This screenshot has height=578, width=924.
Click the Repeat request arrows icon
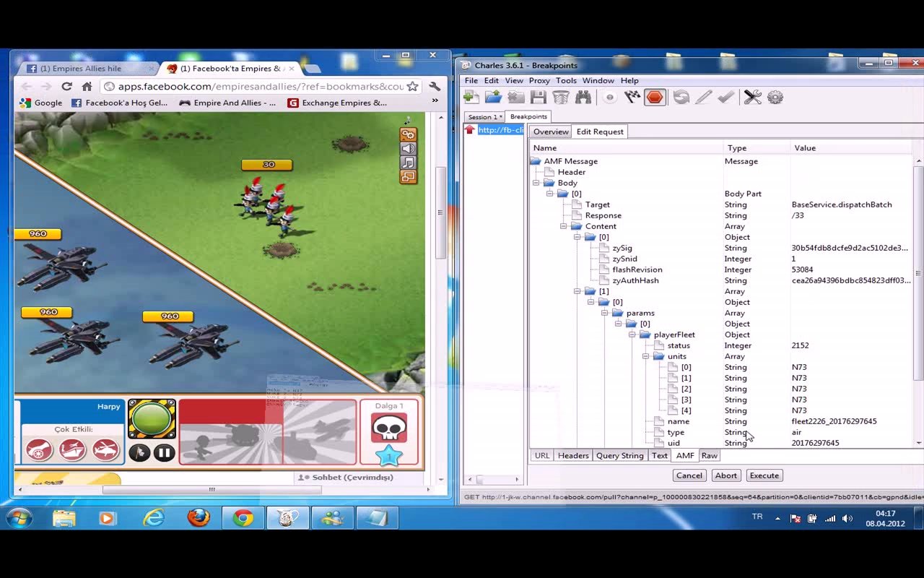681,98
